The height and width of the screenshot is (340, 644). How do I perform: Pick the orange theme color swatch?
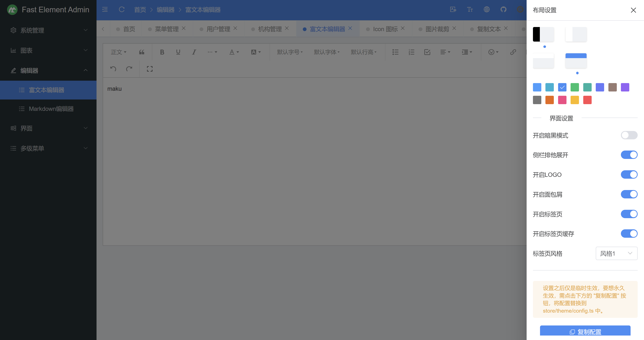(x=550, y=100)
